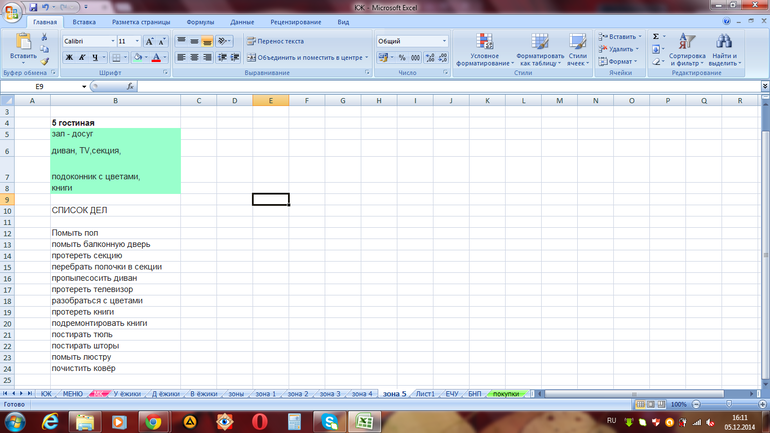Switch to sheet tab покупки
The height and width of the screenshot is (433, 770).
506,394
